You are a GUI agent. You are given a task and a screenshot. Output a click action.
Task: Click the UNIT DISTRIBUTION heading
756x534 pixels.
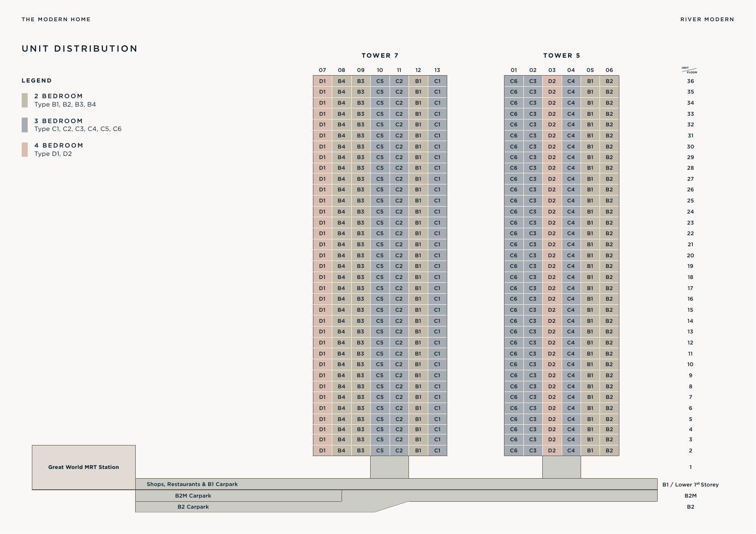click(x=79, y=49)
